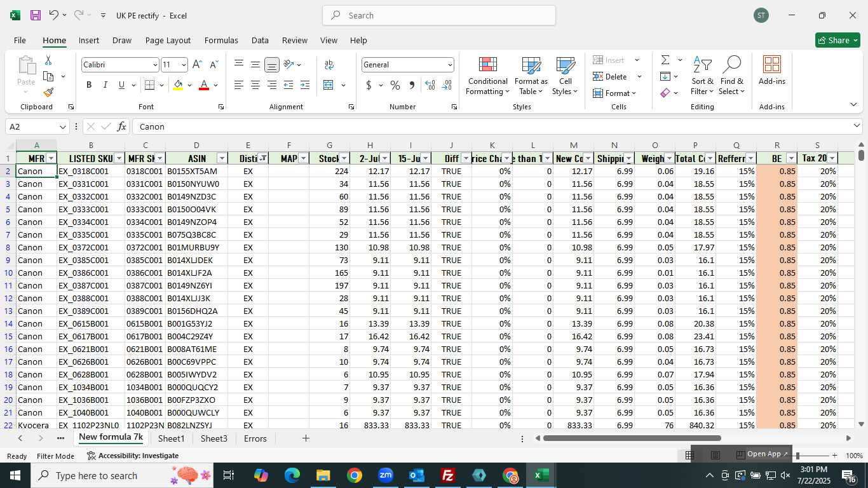Open the Stock column filter dropdown
The image size is (868, 488).
pyautogui.click(x=344, y=158)
